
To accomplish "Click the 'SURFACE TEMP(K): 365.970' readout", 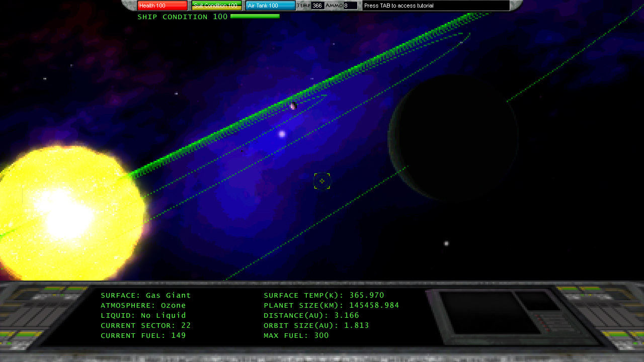I will 324,296.
